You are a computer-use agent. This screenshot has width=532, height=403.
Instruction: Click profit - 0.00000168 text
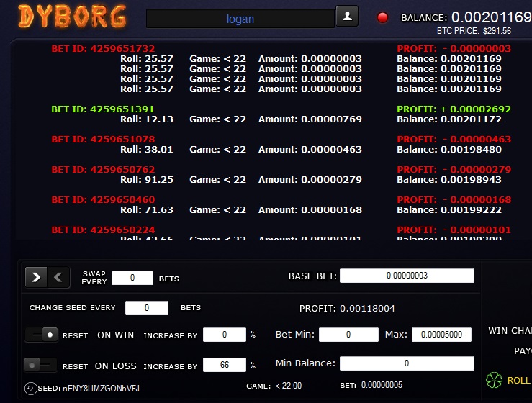pos(454,199)
